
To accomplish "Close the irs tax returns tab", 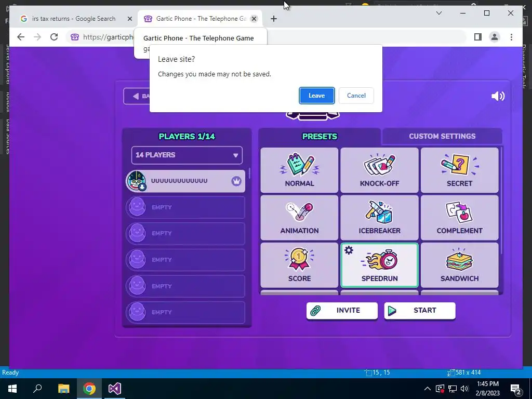I will pos(129,19).
